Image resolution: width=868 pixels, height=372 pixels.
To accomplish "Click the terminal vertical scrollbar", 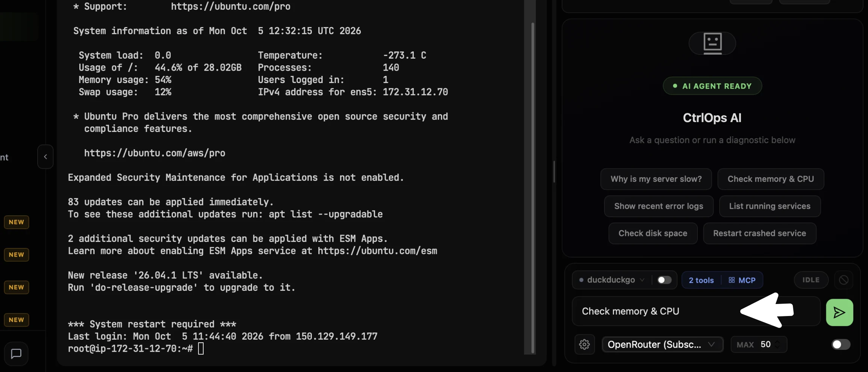I will 533,188.
